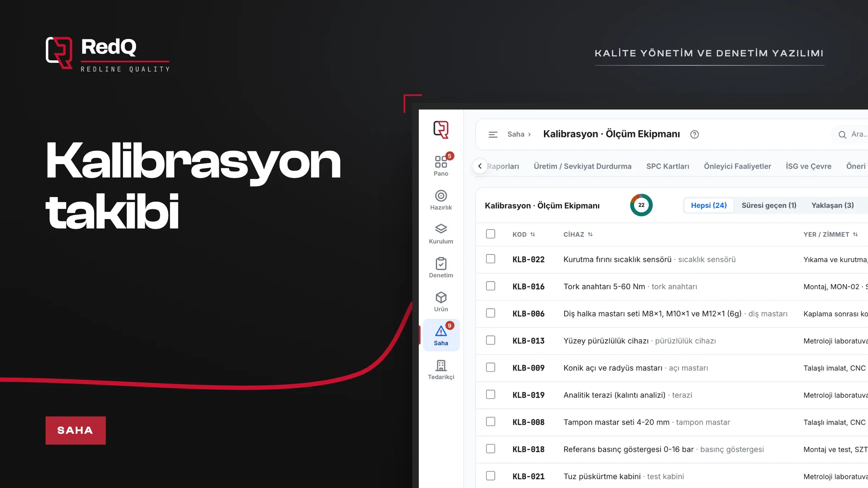Open device Tuz püskürtme kabini
This screenshot has height=488, width=868.
602,476
